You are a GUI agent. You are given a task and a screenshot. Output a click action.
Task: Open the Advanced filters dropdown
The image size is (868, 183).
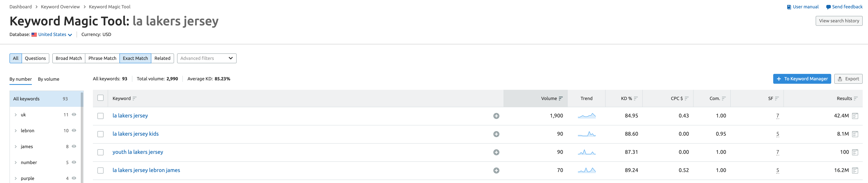[206, 58]
